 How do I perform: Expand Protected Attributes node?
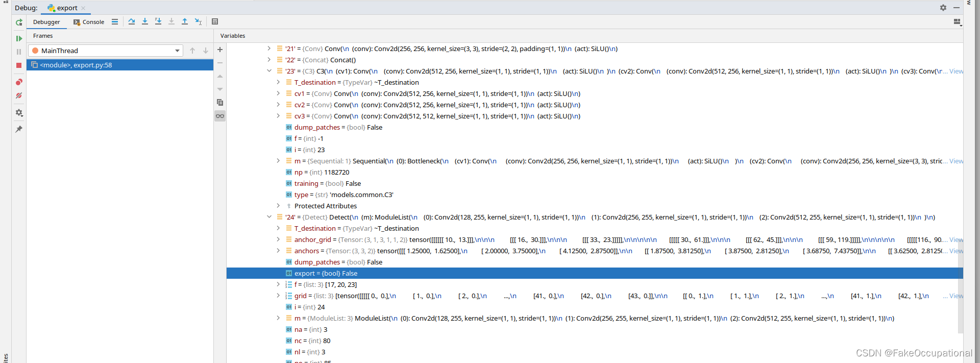click(x=278, y=206)
